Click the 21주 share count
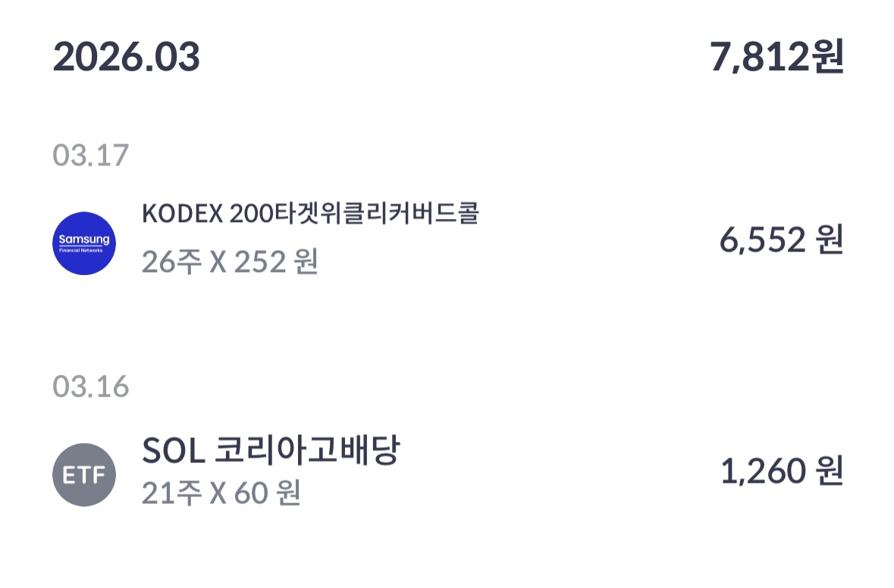894x588 pixels. point(171,493)
